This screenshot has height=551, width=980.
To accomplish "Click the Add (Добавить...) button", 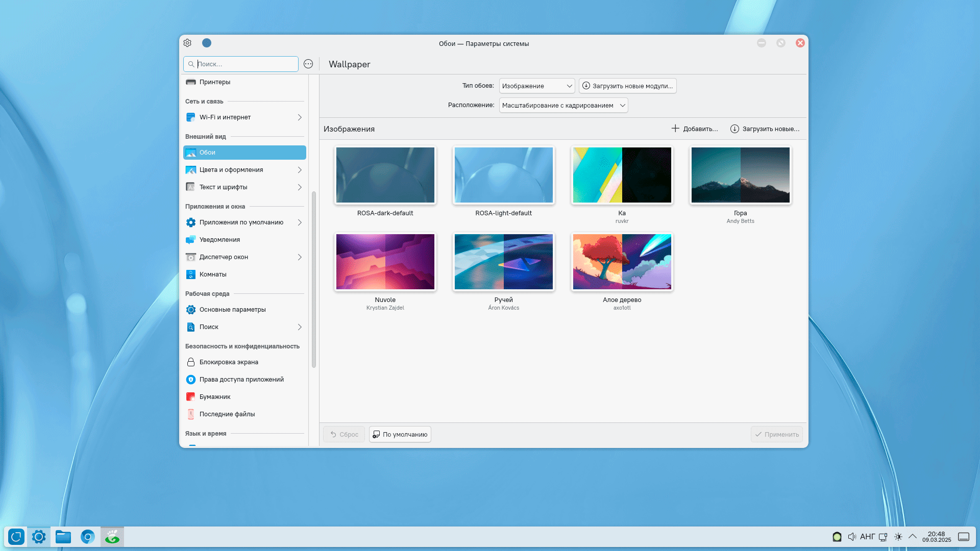I will click(694, 129).
